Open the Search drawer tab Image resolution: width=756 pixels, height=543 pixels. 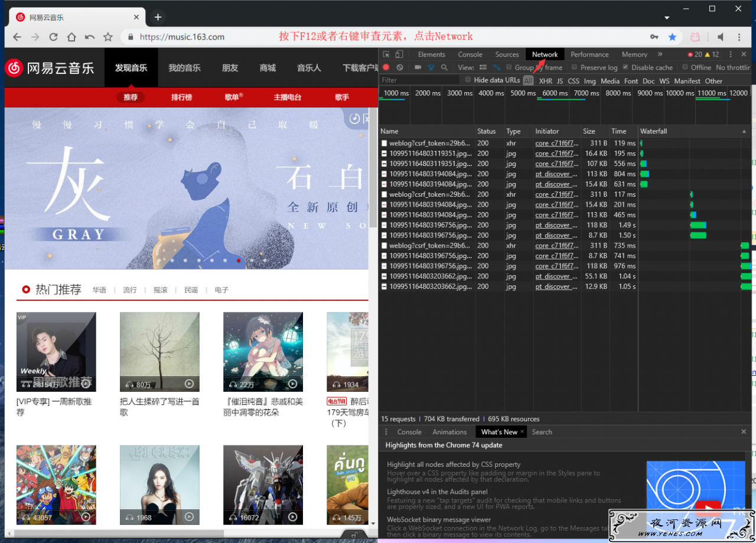pos(542,432)
